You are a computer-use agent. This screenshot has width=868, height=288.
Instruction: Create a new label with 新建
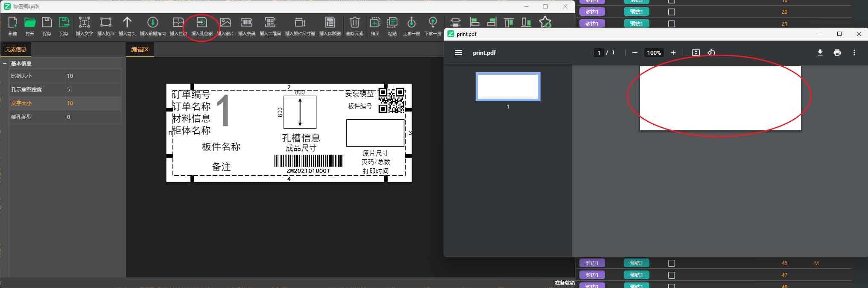click(x=13, y=26)
